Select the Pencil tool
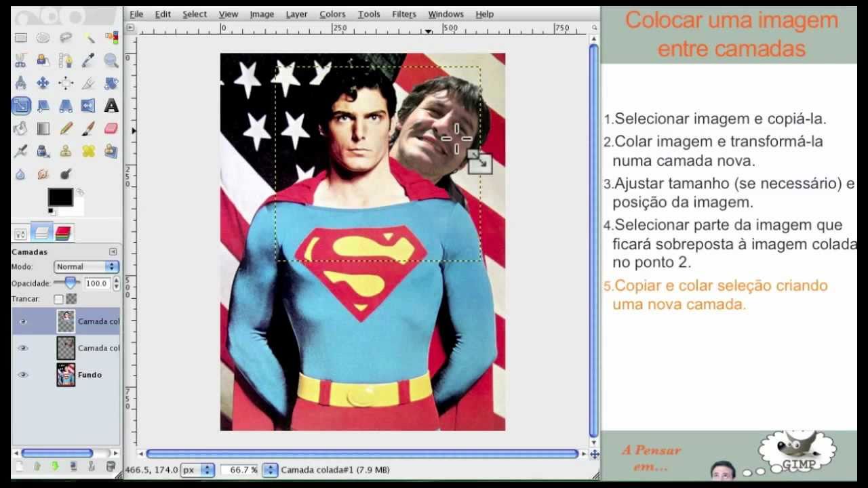The image size is (868, 488). [x=66, y=127]
